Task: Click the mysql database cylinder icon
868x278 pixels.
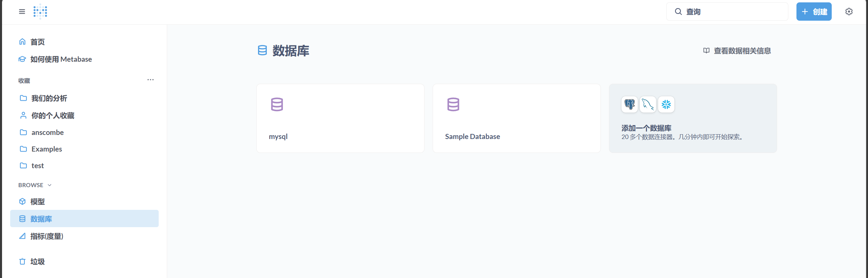Action: (x=277, y=104)
